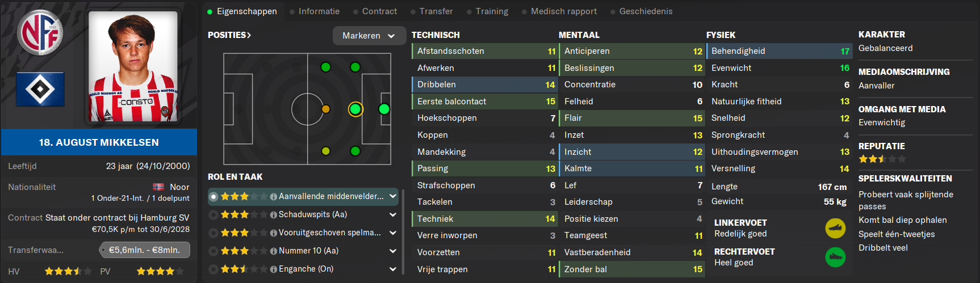Click the yellow left foot boot icon

835,229
